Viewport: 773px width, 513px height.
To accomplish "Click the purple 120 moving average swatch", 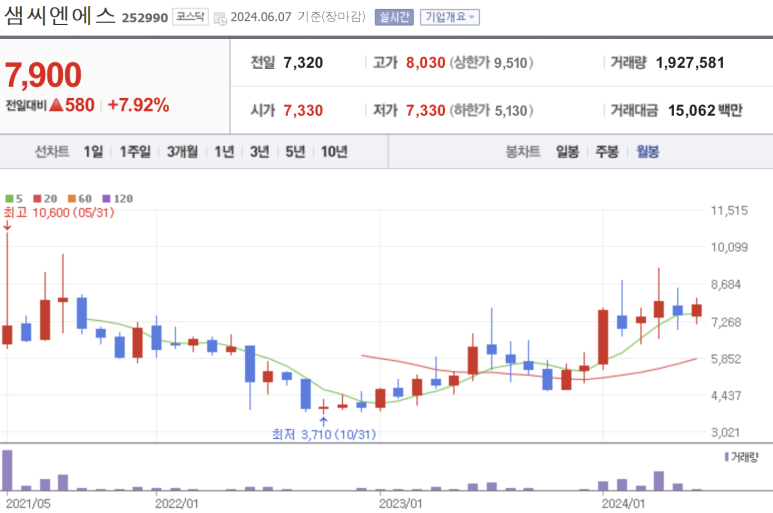I will tap(106, 199).
